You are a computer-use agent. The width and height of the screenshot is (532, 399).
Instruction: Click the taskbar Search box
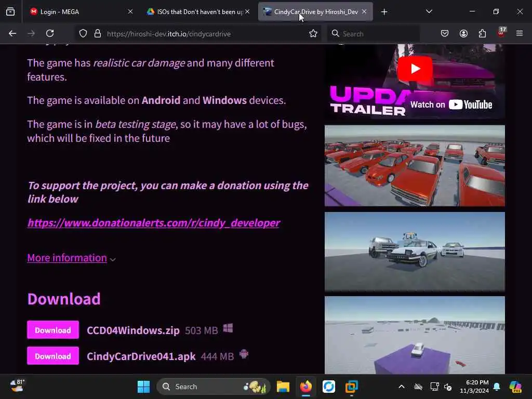(x=213, y=387)
